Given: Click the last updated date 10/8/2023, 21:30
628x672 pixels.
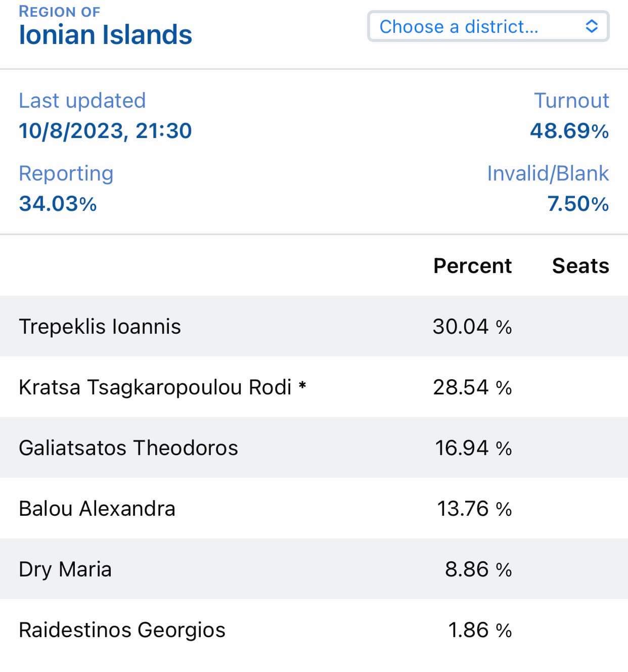Looking at the screenshot, I should [105, 131].
